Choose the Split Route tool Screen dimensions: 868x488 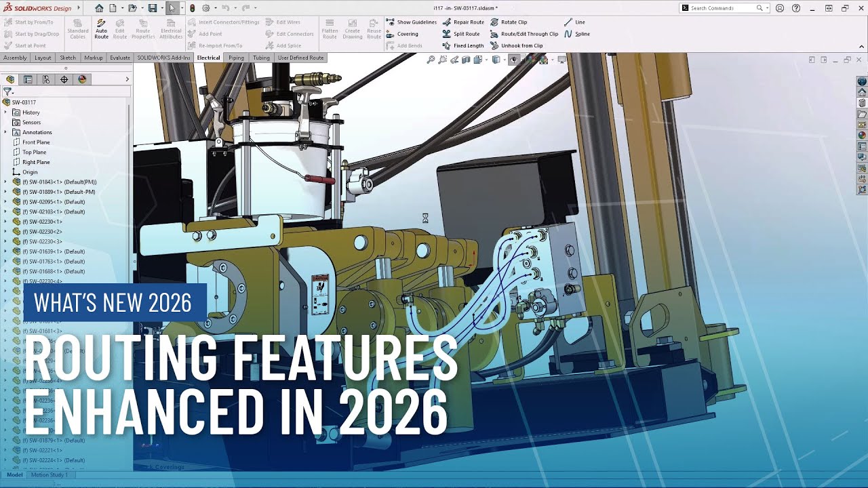click(x=461, y=34)
